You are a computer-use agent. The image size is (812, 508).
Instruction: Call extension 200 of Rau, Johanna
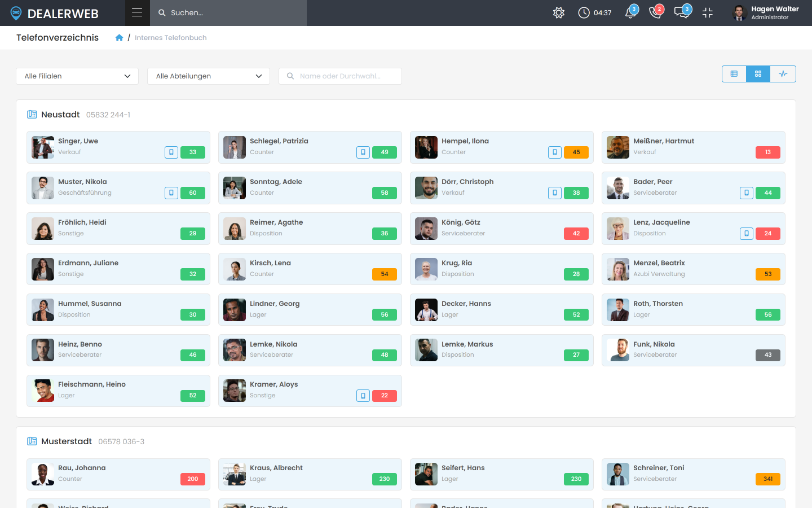pyautogui.click(x=193, y=479)
